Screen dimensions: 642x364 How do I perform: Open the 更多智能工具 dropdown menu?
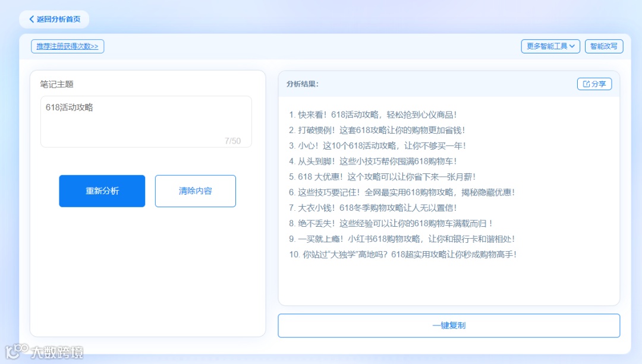(x=550, y=46)
